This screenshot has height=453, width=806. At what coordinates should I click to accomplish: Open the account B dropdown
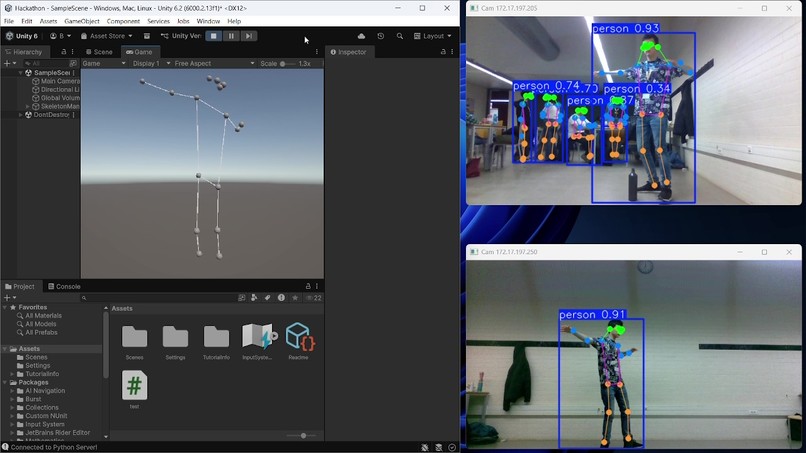60,36
